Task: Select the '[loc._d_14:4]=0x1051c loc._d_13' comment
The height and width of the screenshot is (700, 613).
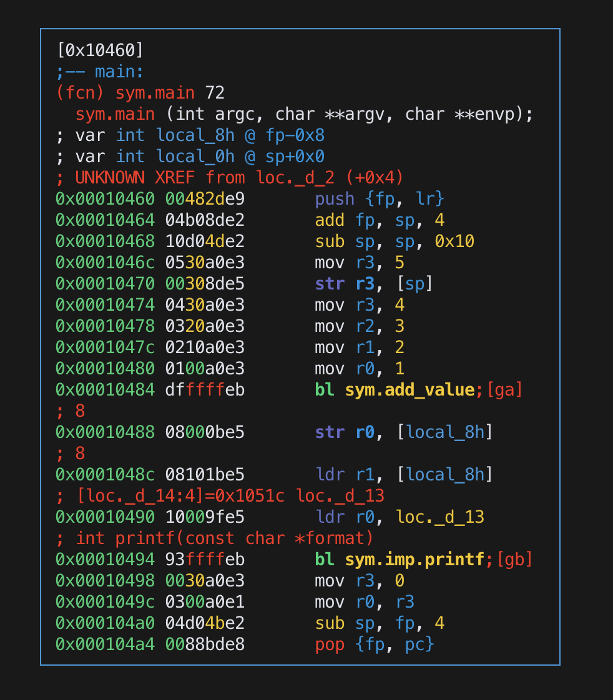Action: tap(220, 496)
